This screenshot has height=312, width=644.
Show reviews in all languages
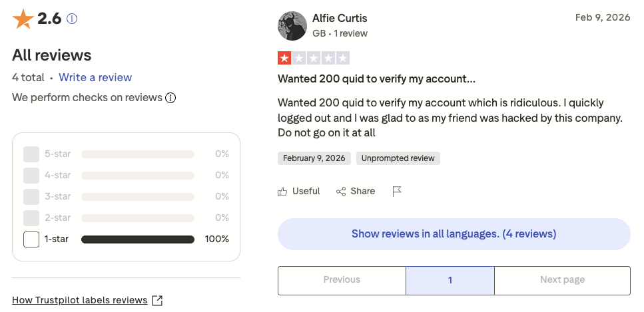(454, 234)
